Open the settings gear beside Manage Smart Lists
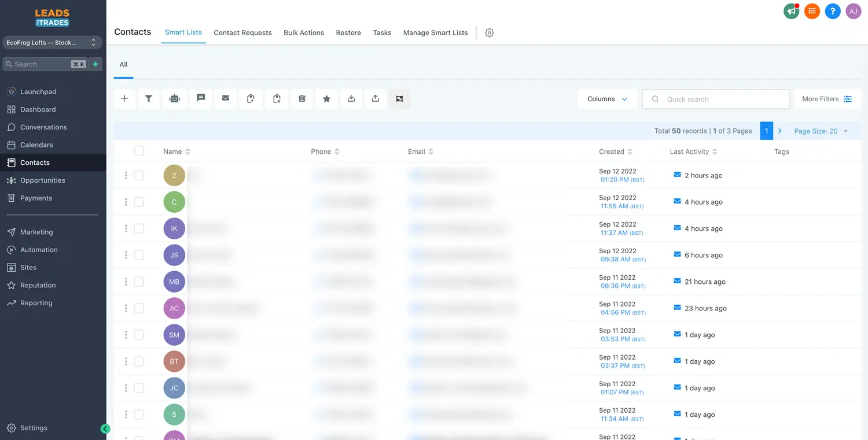The height and width of the screenshot is (440, 868). (490, 33)
